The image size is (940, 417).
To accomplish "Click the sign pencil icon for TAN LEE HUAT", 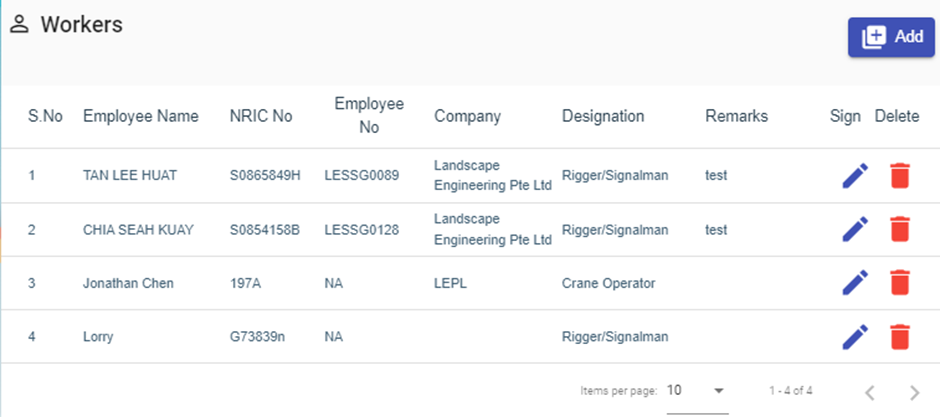I will (x=854, y=176).
